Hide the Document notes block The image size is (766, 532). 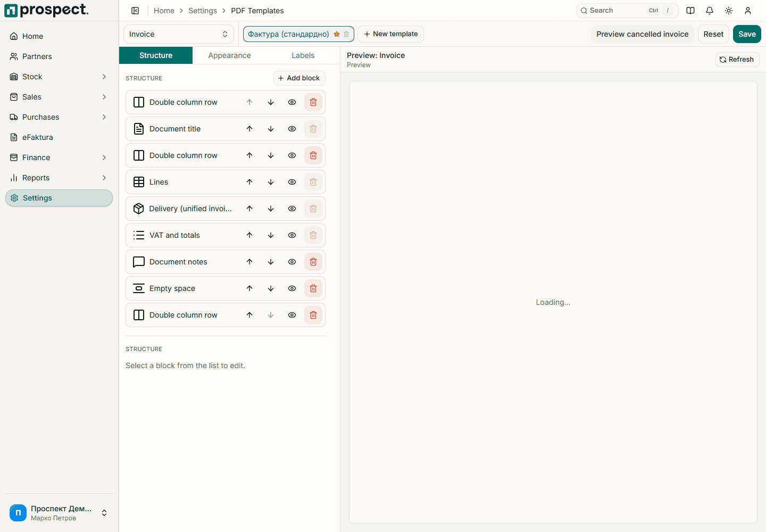[x=292, y=262]
